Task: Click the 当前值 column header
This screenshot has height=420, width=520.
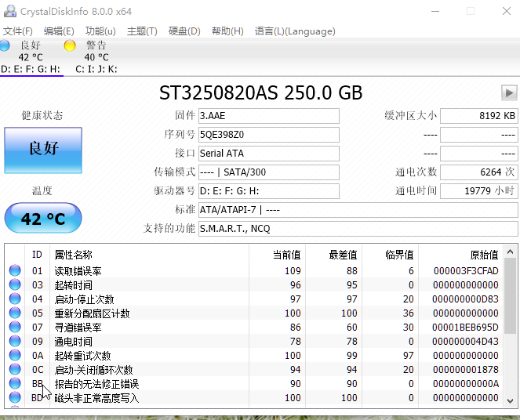Action: pyautogui.click(x=277, y=255)
